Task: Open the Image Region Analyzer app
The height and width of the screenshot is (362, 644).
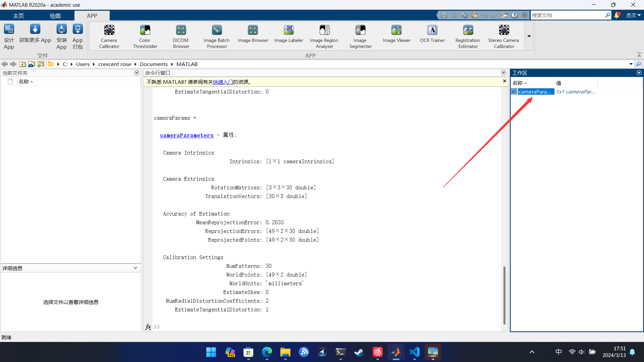Action: (324, 36)
